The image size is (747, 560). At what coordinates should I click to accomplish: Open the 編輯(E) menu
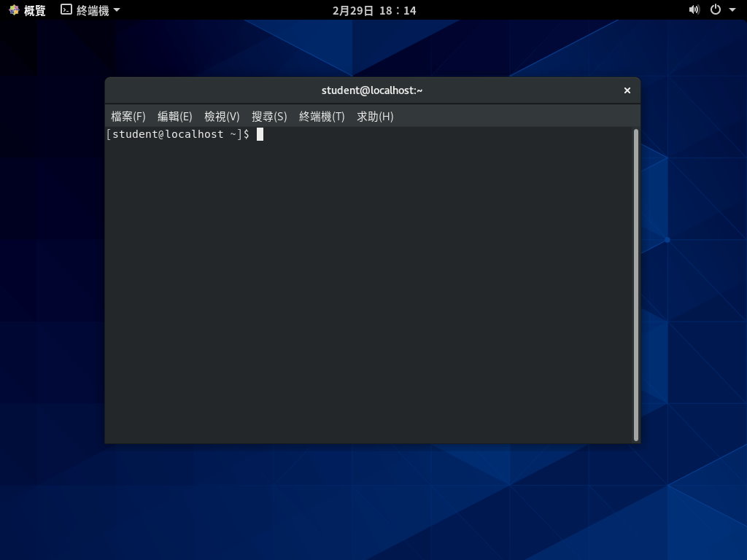click(x=175, y=116)
